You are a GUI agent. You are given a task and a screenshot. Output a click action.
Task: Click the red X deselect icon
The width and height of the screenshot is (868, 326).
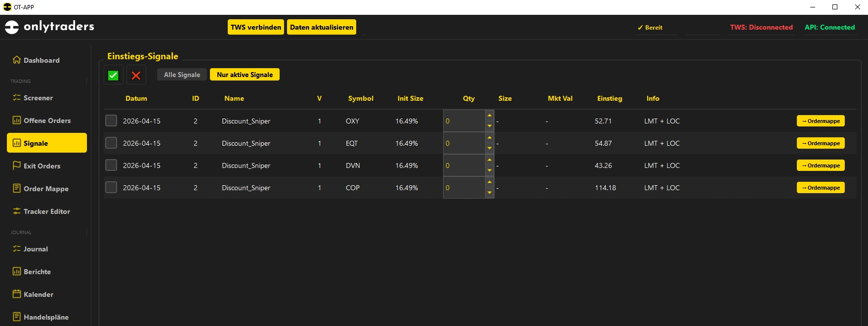point(136,75)
